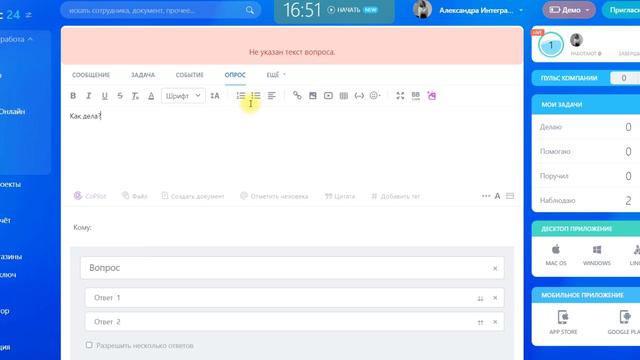Open Наблюдаю tasks row
The height and width of the screenshot is (360, 640).
[x=586, y=200]
